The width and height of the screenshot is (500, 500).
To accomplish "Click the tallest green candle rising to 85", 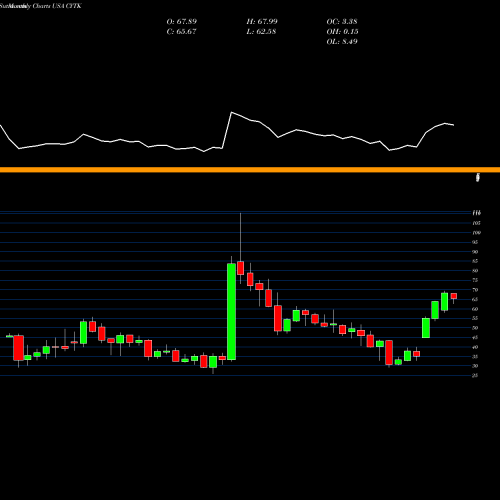I will (x=231, y=312).
